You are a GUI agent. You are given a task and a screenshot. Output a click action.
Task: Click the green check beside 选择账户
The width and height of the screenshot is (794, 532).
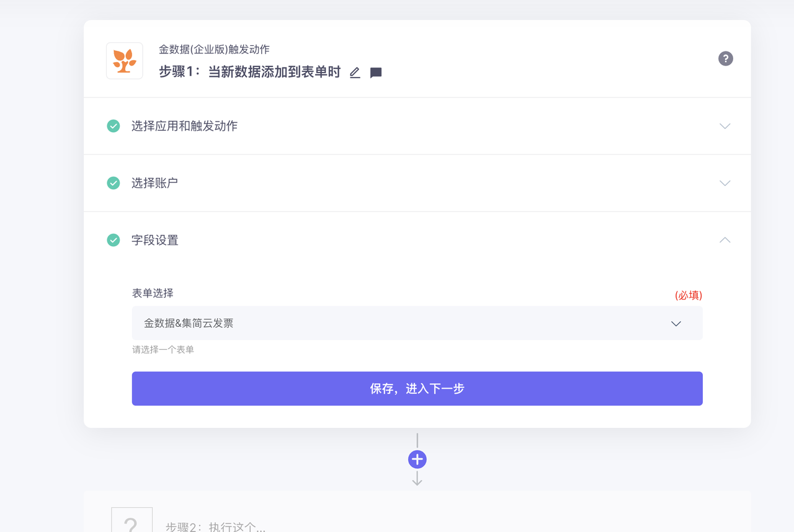[x=114, y=183]
